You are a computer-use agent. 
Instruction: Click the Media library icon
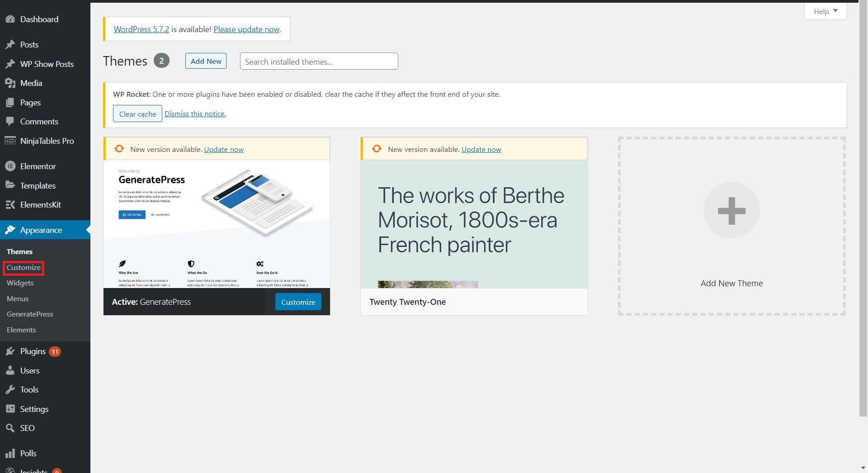10,83
